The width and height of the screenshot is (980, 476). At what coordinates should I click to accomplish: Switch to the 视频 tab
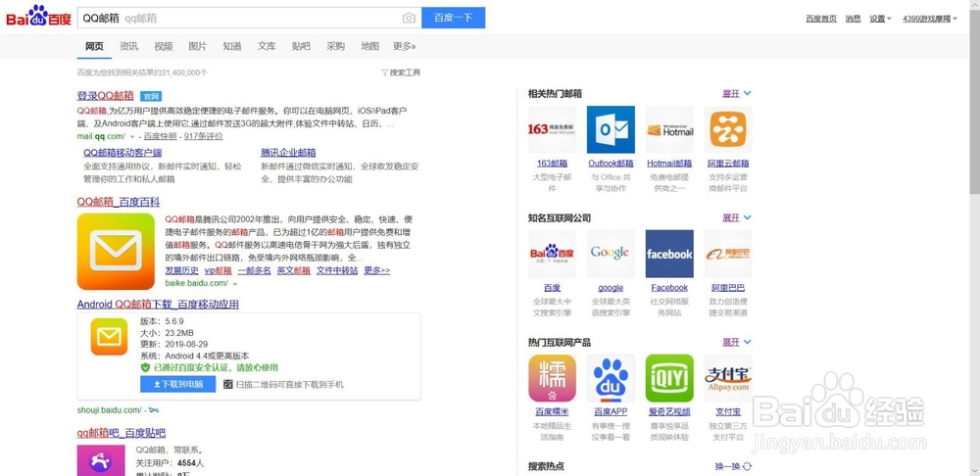point(163,46)
